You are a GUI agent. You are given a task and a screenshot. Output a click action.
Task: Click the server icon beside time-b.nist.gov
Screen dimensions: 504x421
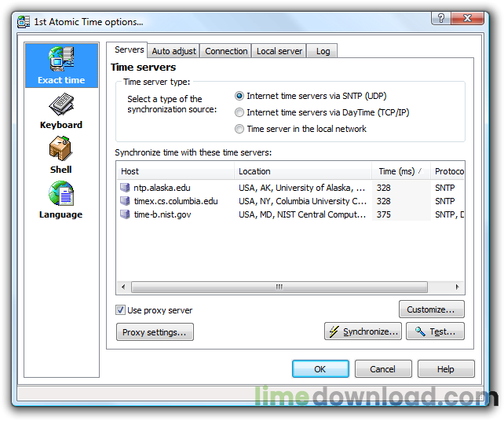[x=125, y=214]
